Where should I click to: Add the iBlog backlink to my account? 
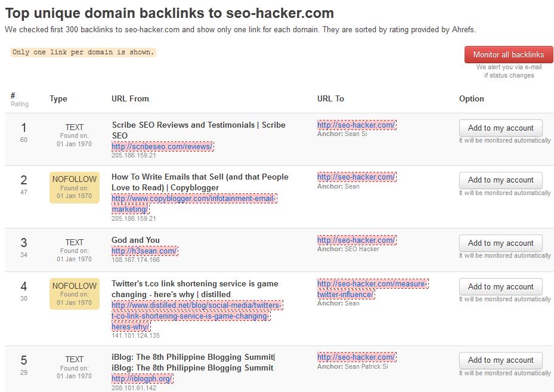click(x=500, y=360)
